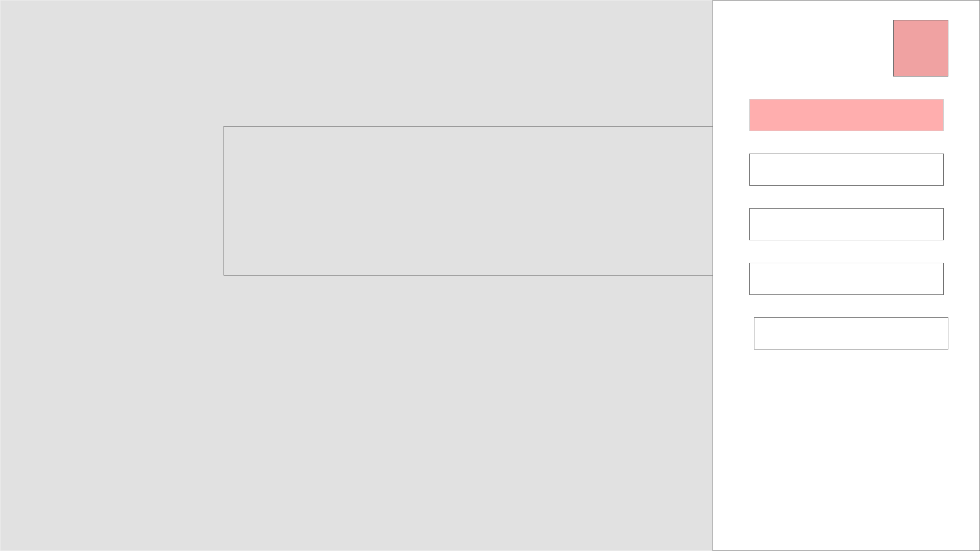This screenshot has height=551, width=980.
Task: Click the fourth box in the panel's stack
Action: pos(846,279)
